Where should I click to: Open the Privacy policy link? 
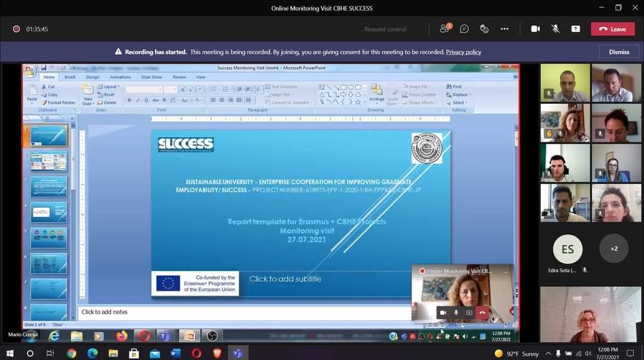(x=463, y=52)
